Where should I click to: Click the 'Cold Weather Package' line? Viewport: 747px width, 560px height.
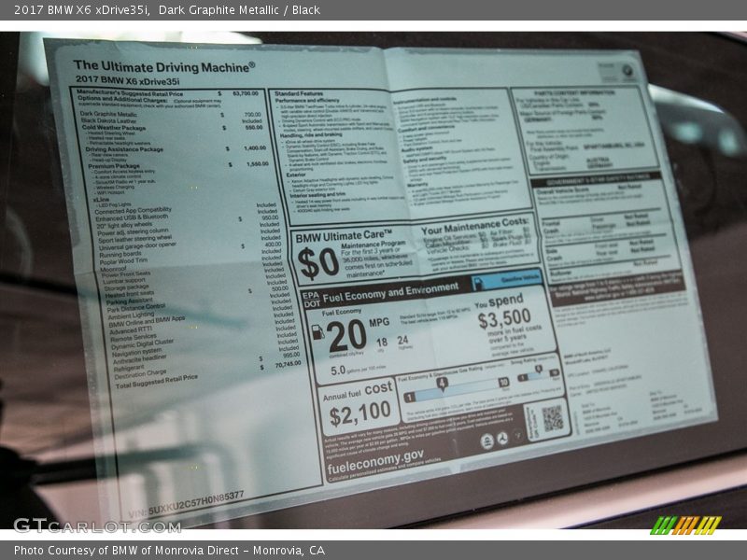coord(114,128)
